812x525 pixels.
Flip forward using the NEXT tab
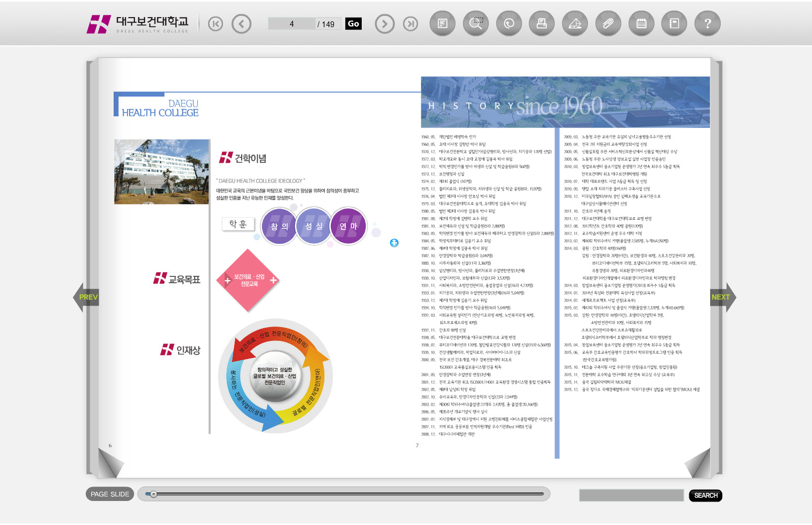coord(721,297)
